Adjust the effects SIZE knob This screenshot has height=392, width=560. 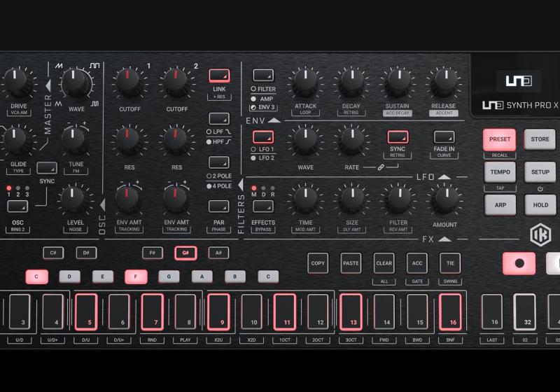(352, 199)
